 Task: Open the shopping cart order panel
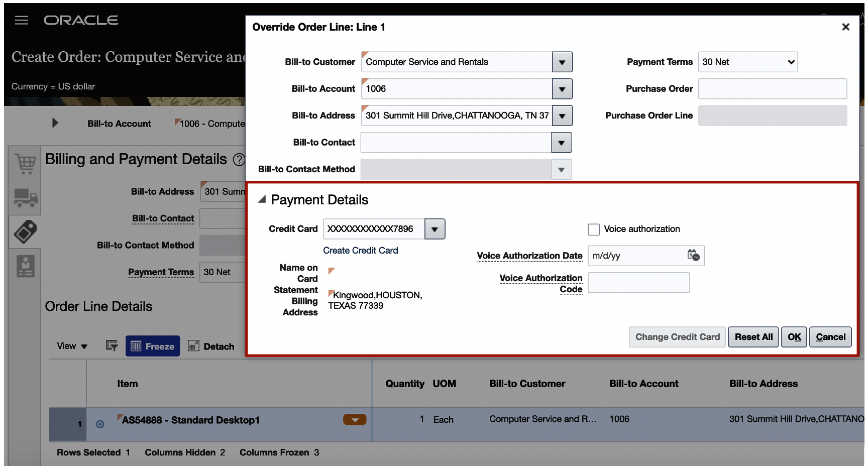(x=25, y=163)
